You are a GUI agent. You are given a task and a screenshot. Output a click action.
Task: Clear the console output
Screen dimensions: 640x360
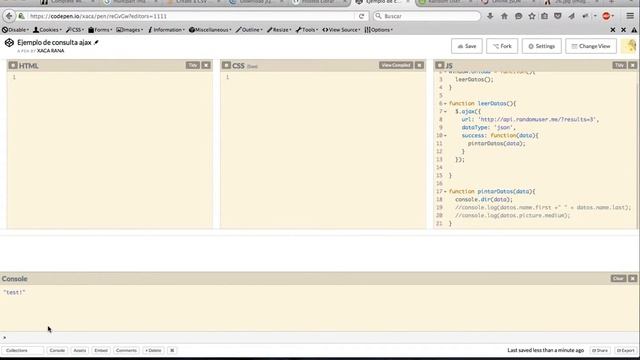pos(618,278)
